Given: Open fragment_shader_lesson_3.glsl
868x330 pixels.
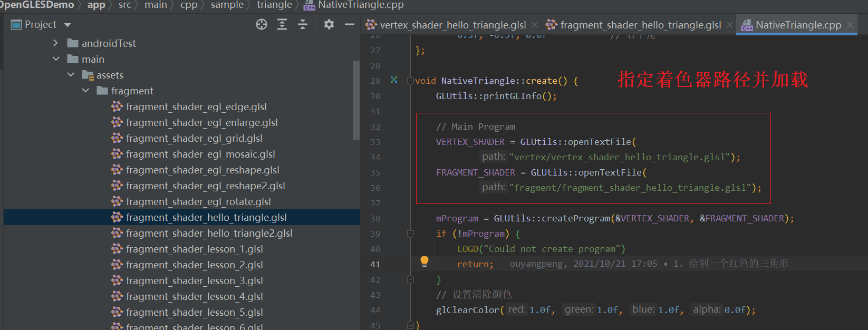Looking at the screenshot, I should coord(195,280).
